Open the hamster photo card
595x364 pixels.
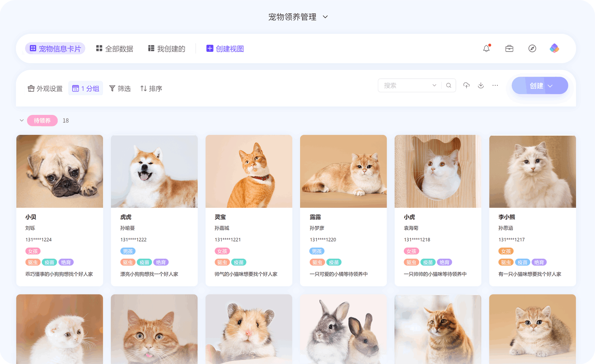tap(249, 329)
